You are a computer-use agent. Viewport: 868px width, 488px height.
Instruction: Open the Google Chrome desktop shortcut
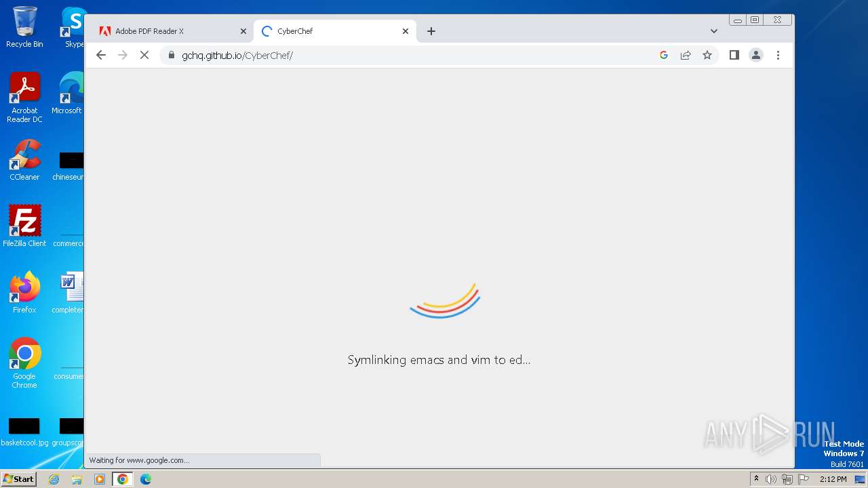pos(24,363)
